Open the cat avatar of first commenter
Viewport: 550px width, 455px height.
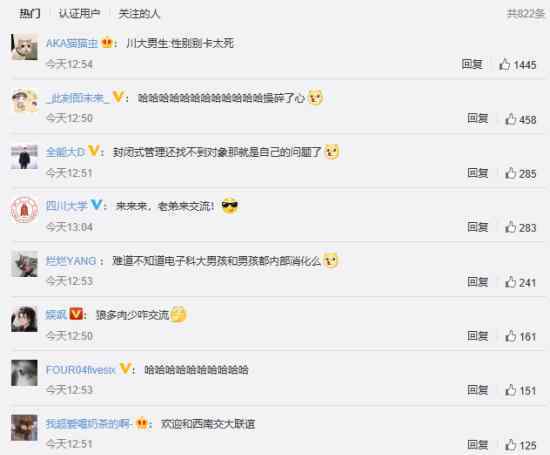coord(24,47)
